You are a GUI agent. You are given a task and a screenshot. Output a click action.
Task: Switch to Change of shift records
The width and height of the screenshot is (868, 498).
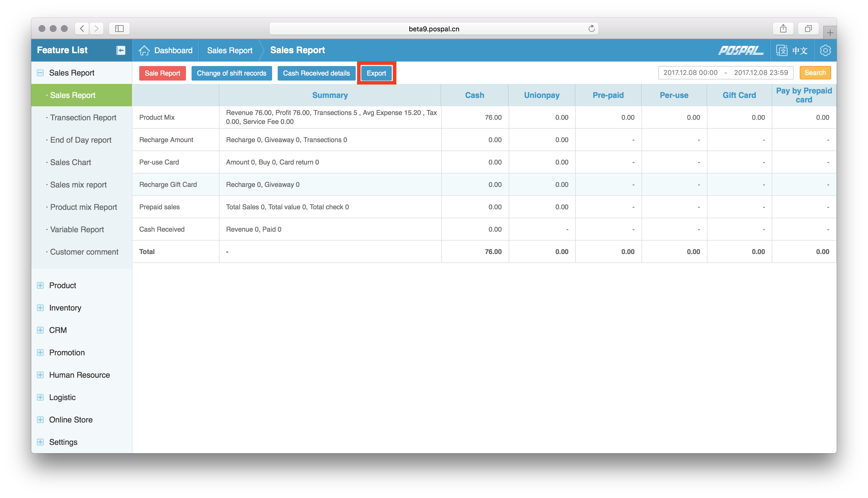pyautogui.click(x=232, y=73)
